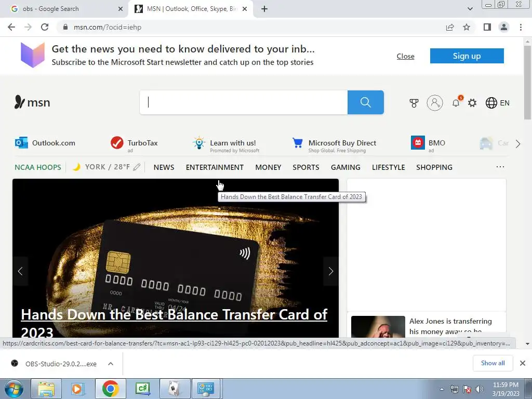Bookmark this page with the star icon
This screenshot has width=532, height=399.
(x=467, y=27)
